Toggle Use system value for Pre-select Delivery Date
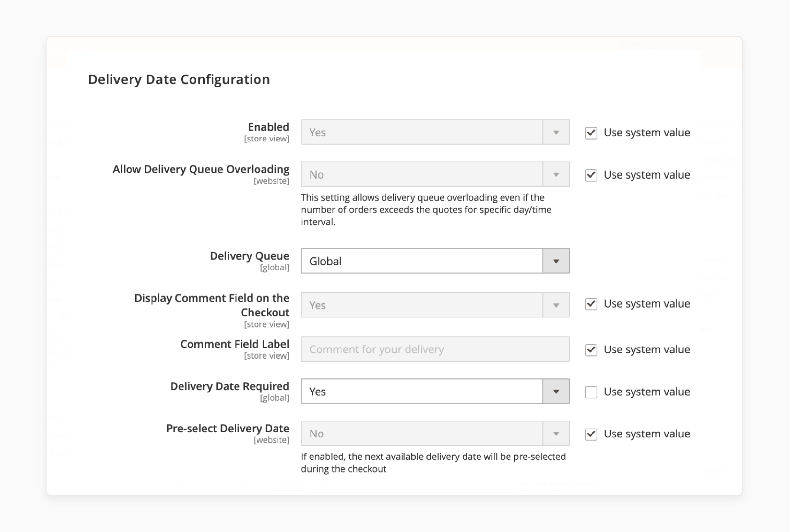The width and height of the screenshot is (790, 532). click(591, 434)
